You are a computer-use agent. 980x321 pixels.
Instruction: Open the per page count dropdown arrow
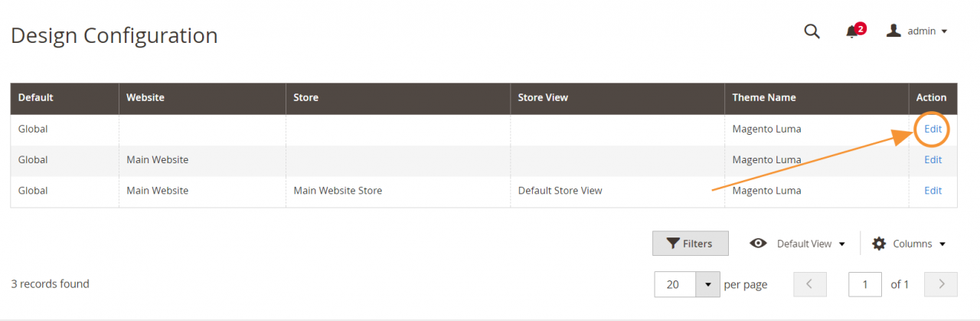click(x=707, y=284)
